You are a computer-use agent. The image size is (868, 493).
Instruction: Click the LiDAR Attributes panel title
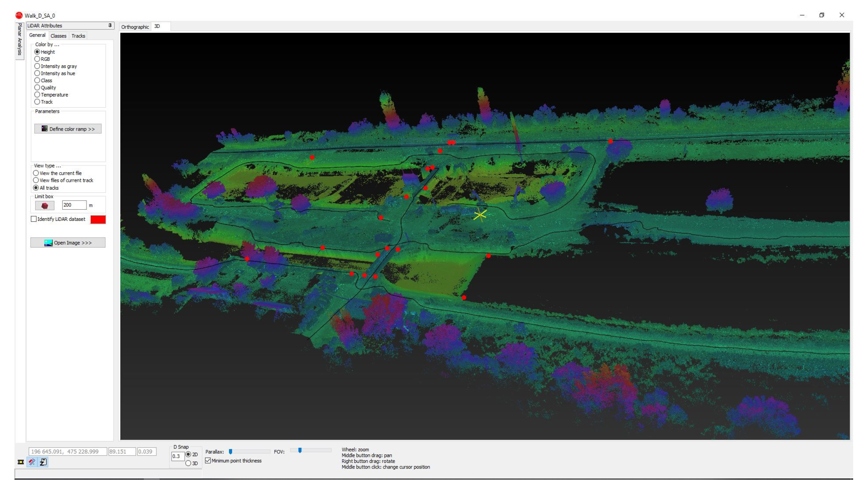pos(45,26)
